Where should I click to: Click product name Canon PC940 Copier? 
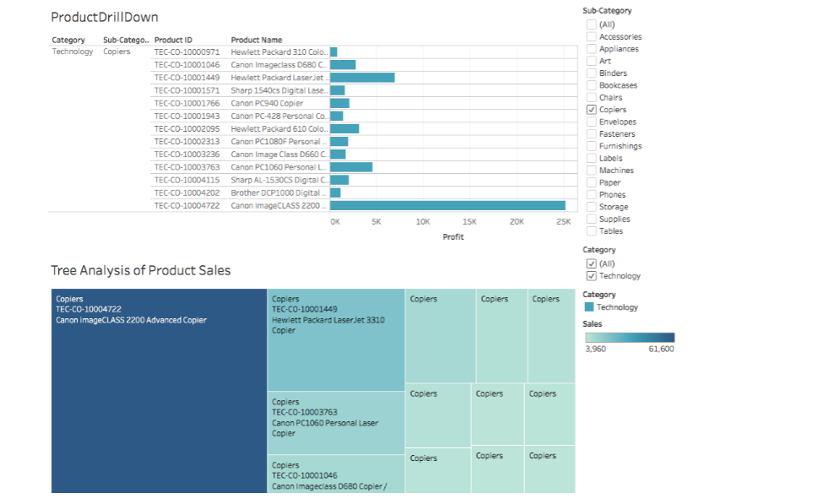coord(267,103)
